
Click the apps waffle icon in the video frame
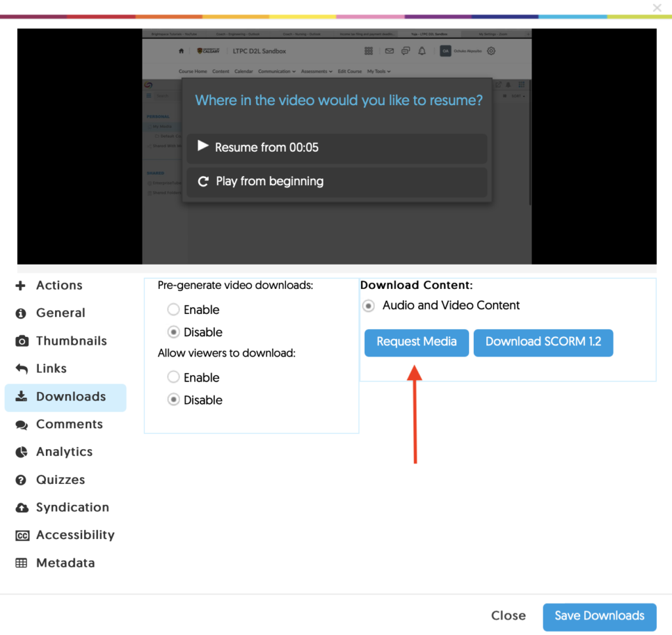pyautogui.click(x=369, y=51)
